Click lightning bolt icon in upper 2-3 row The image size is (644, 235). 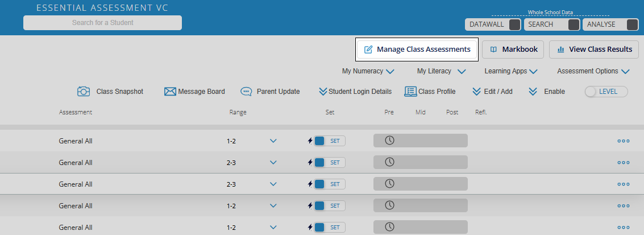[310, 162]
